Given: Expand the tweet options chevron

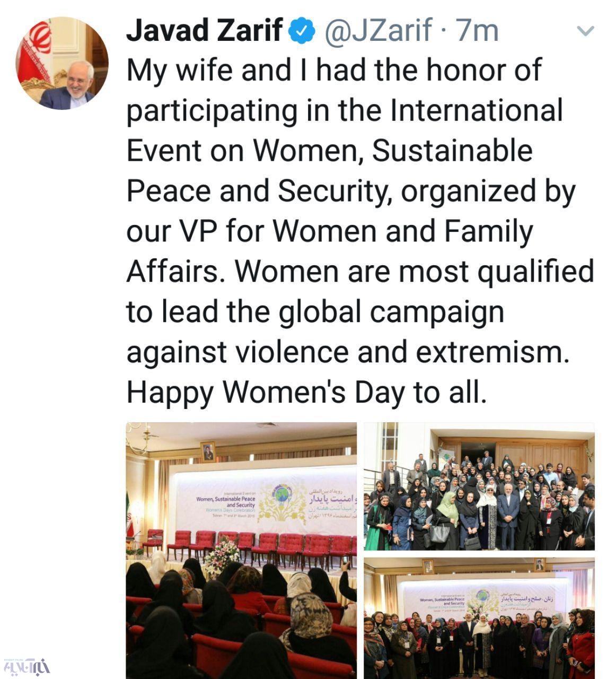Looking at the screenshot, I should 585,31.
